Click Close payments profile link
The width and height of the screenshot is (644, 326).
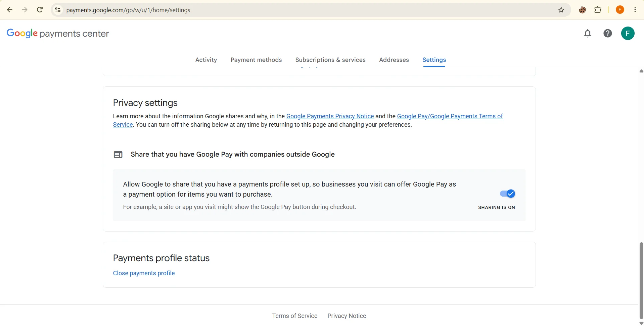coord(144,273)
